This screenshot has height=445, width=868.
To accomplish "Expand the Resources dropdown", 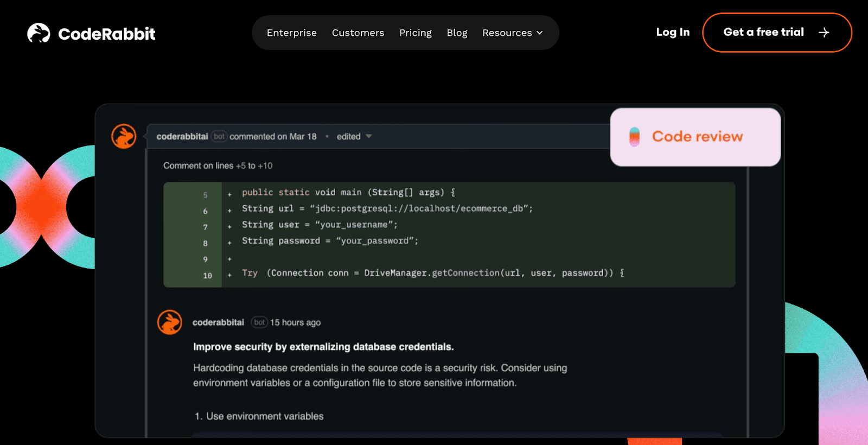I will pyautogui.click(x=512, y=33).
